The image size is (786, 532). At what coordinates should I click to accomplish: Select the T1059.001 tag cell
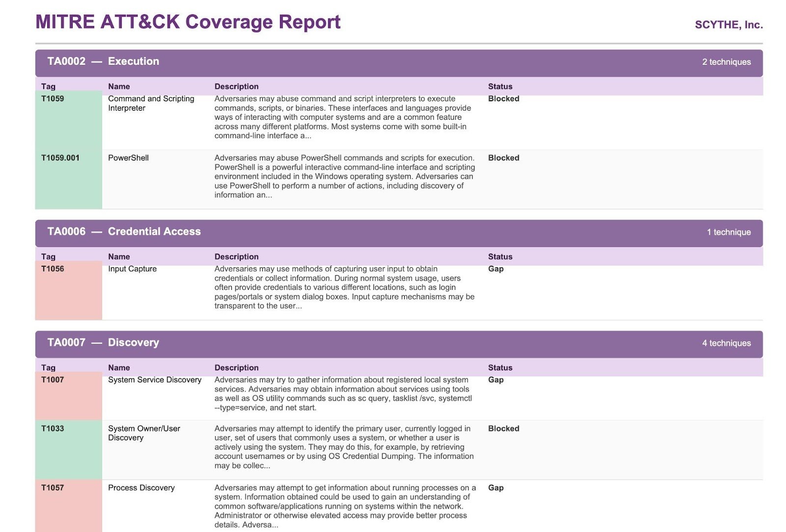tap(68, 179)
